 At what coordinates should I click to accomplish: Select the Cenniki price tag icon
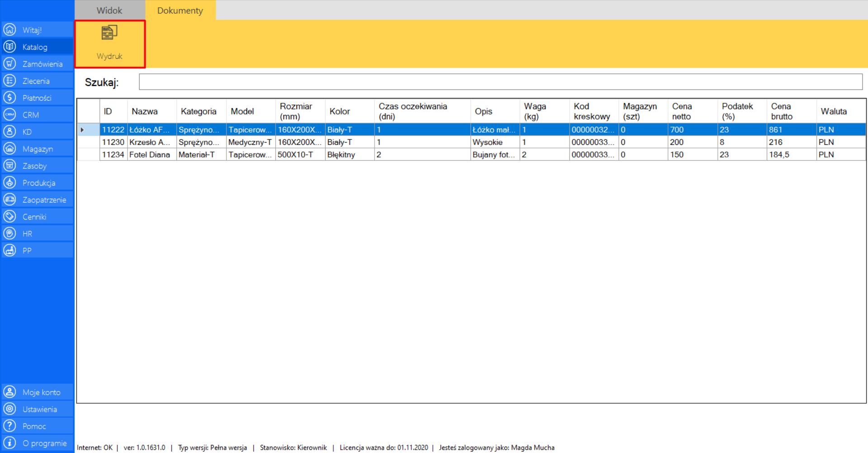click(x=9, y=217)
